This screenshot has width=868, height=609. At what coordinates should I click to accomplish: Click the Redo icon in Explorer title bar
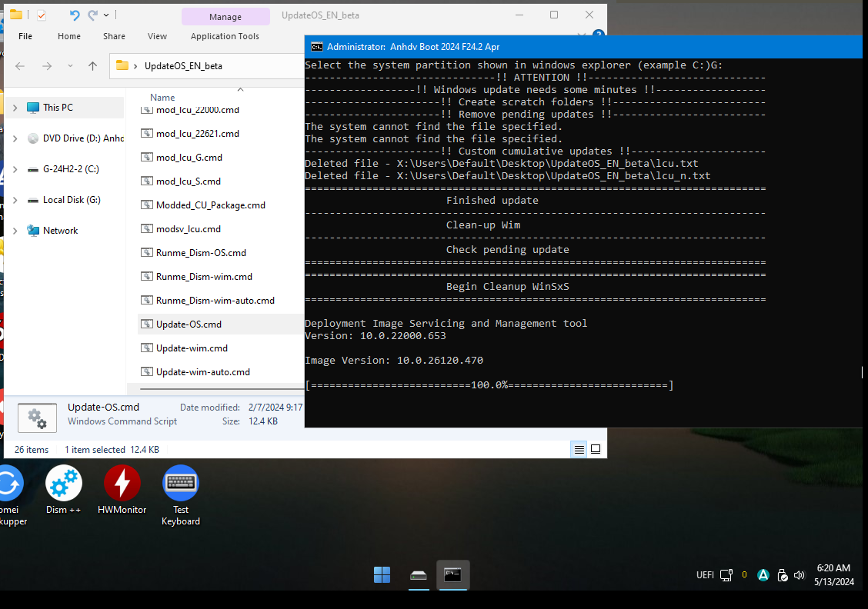[x=92, y=15]
